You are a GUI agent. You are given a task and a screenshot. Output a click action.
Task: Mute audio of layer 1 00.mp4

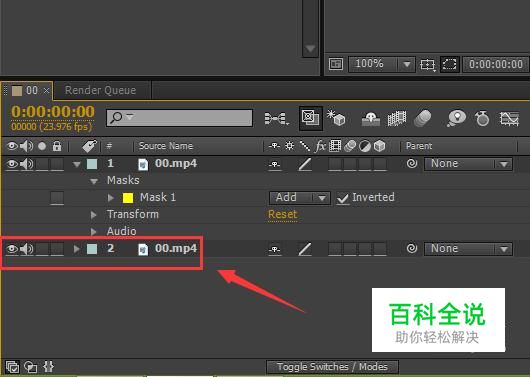pos(26,164)
